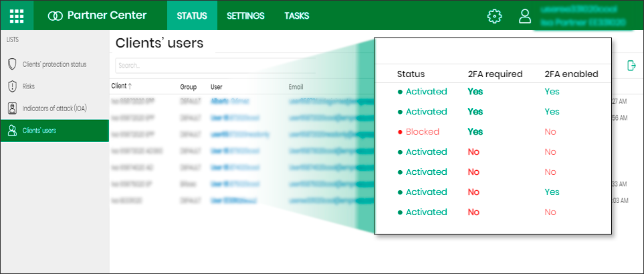
Task: Click the Group column header
Action: tap(188, 87)
